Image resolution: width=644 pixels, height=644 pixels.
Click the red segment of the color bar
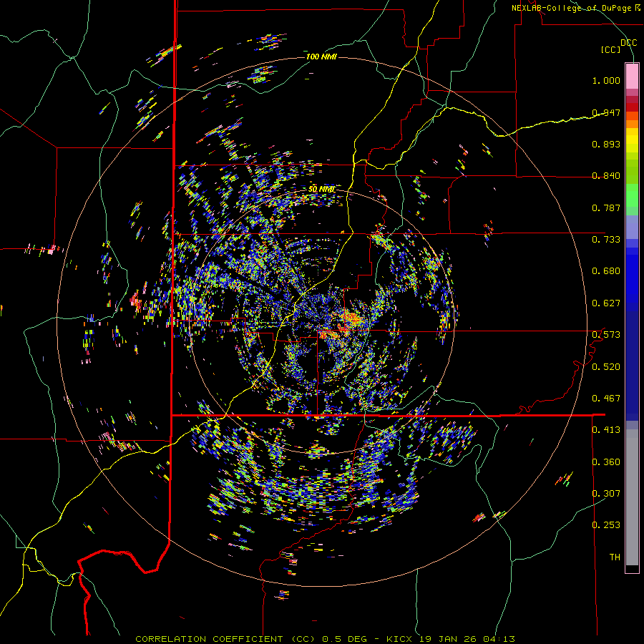[x=632, y=107]
